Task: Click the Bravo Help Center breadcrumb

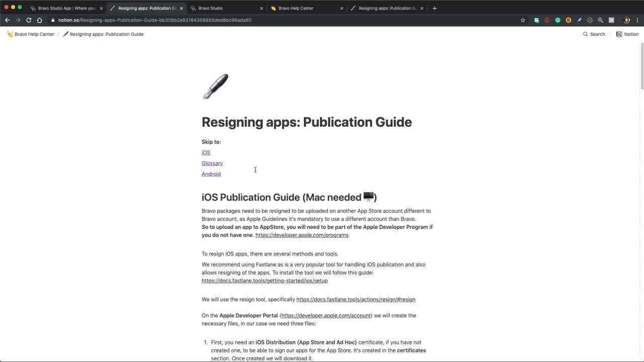Action: coord(31,34)
